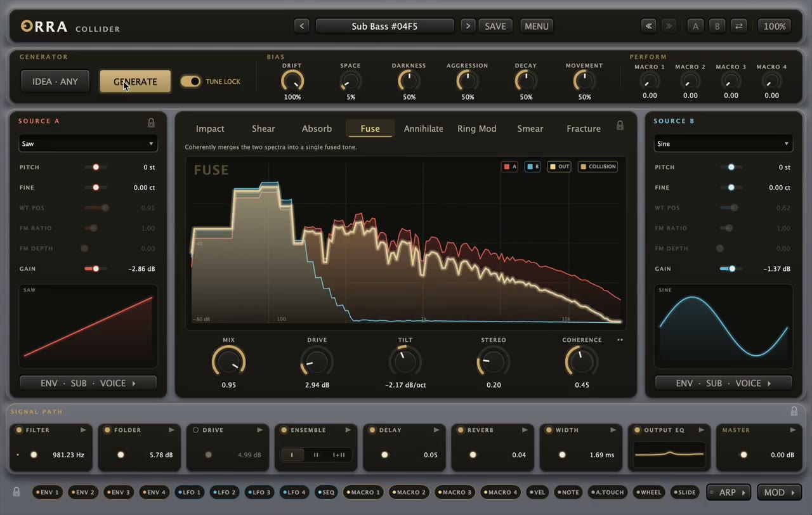
Task: Click the Sub Bass #04F5 preset name
Action: (384, 26)
